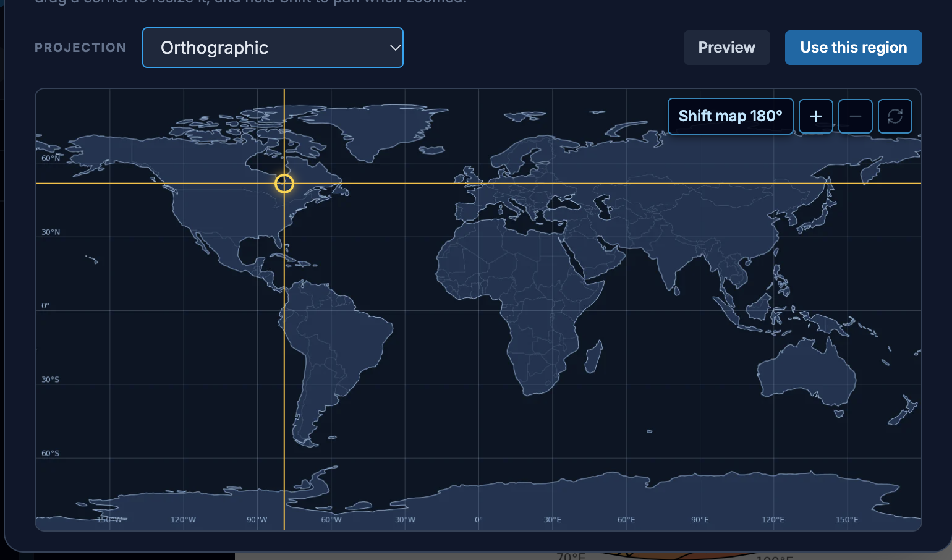This screenshot has height=560, width=952.
Task: Click the 30°S latitude label
Action: (51, 380)
